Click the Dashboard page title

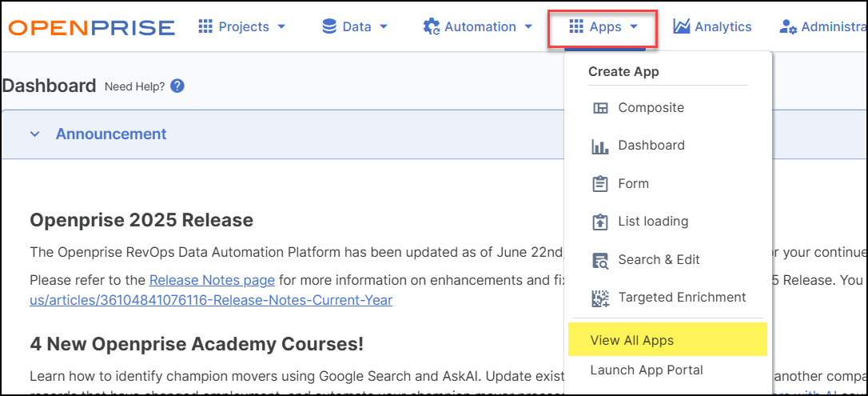(50, 86)
